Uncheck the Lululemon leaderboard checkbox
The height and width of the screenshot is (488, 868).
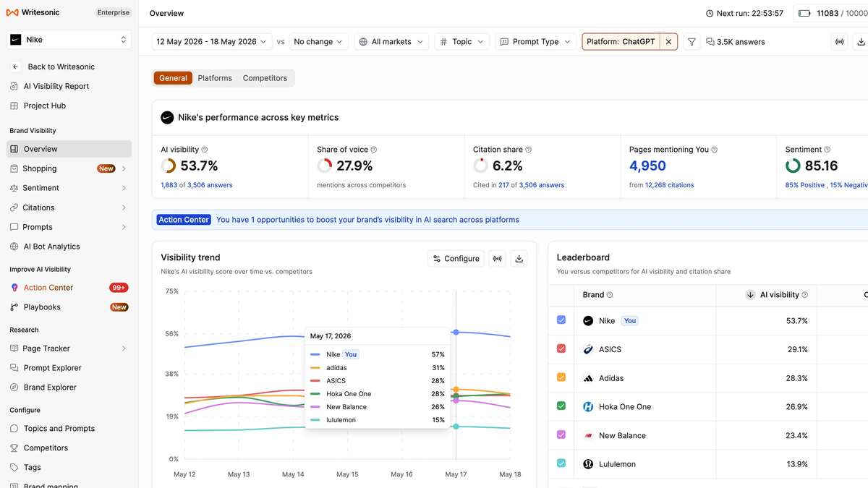point(561,463)
